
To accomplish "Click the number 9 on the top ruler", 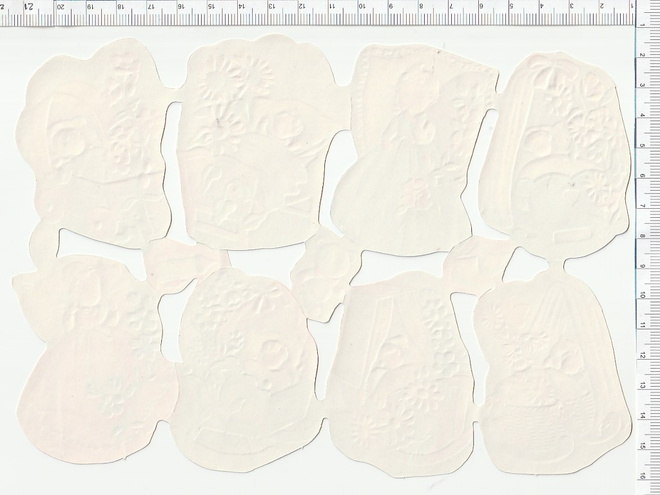I will (391, 7).
